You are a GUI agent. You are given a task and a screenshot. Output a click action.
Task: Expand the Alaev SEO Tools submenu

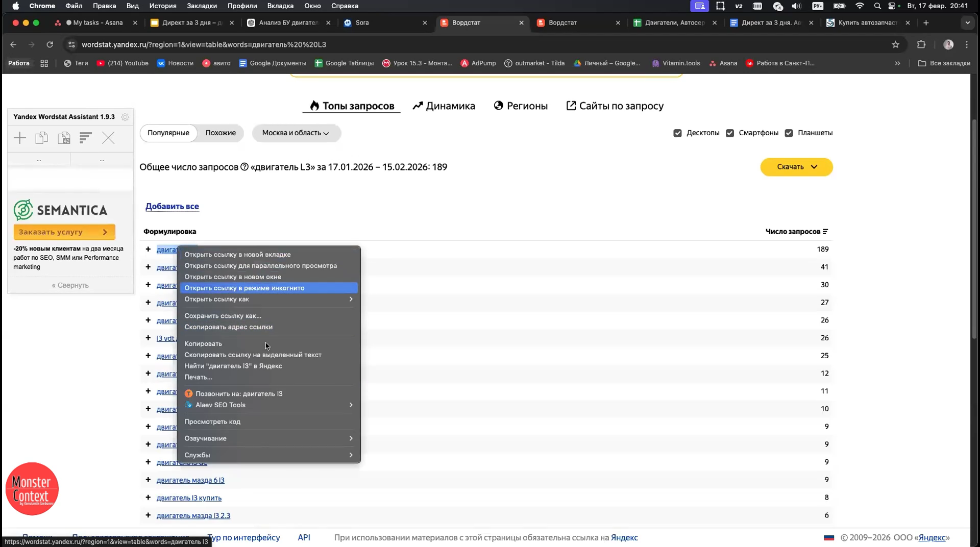(268, 405)
